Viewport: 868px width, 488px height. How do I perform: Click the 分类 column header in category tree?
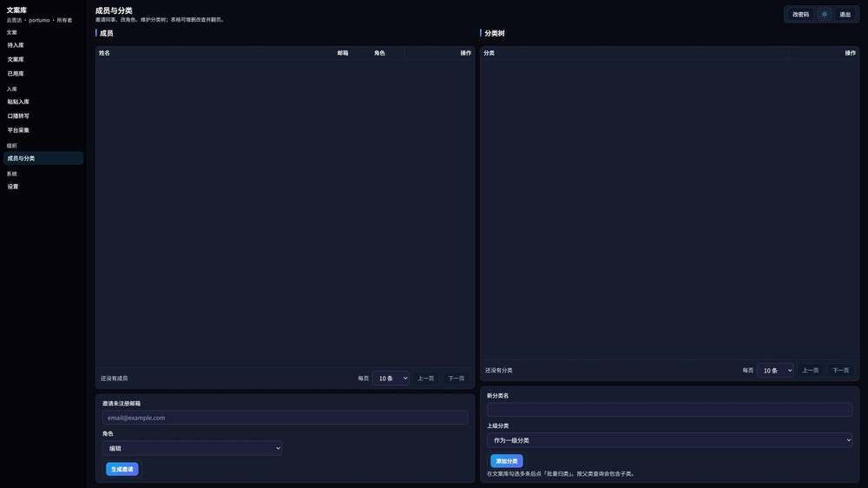tap(490, 53)
